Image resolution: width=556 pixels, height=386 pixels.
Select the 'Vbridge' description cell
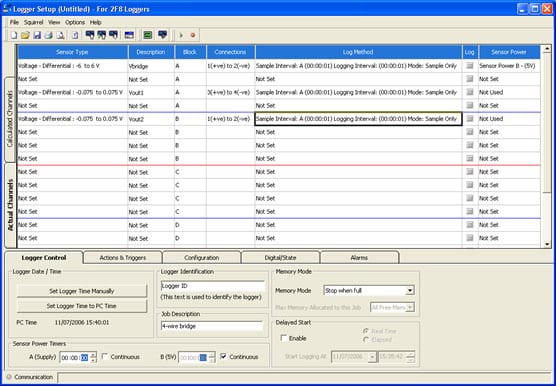pos(151,66)
